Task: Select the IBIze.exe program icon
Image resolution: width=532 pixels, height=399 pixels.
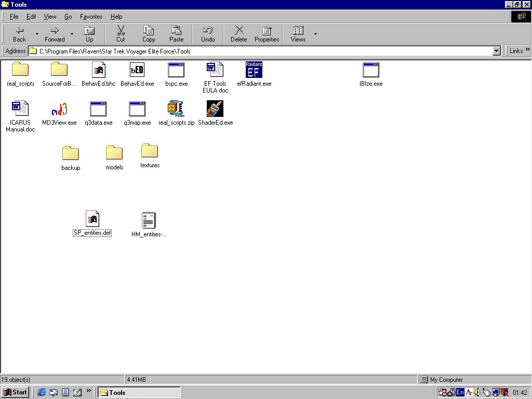Action: coord(371,70)
